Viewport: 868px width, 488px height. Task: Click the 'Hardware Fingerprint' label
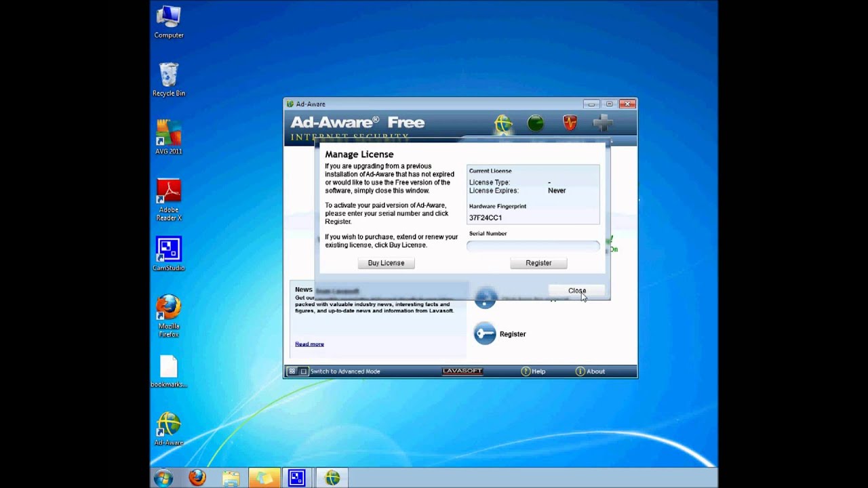(x=498, y=206)
